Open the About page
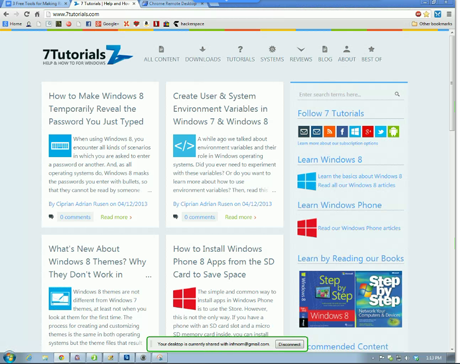460x364 pixels. pos(347,54)
